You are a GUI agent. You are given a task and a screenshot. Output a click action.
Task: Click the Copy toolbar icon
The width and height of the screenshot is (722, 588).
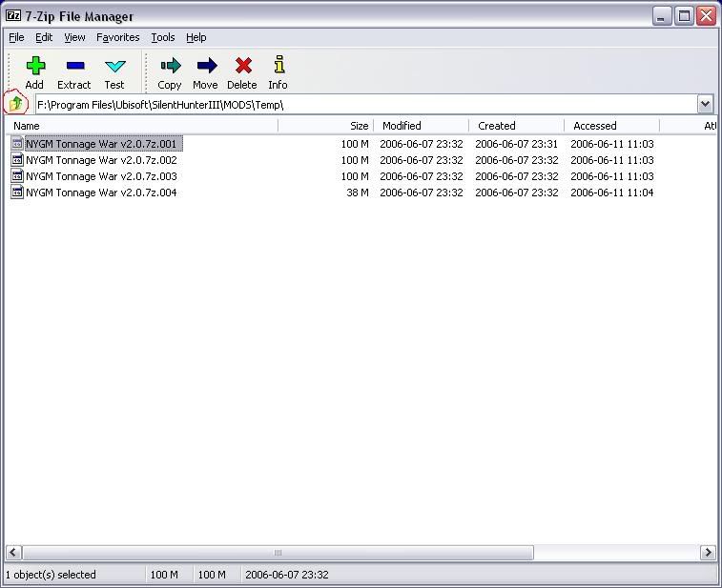(171, 66)
